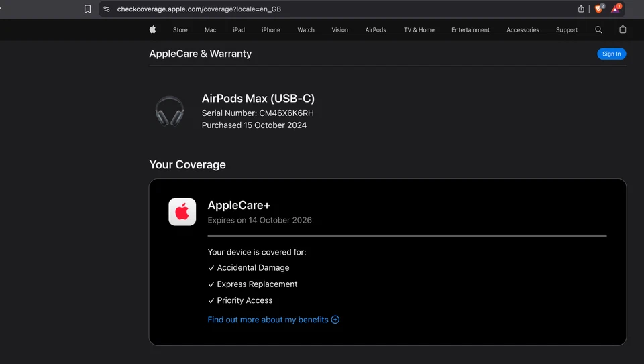Click the AirPods Max product thumbnail
644x364 pixels.
point(169,111)
